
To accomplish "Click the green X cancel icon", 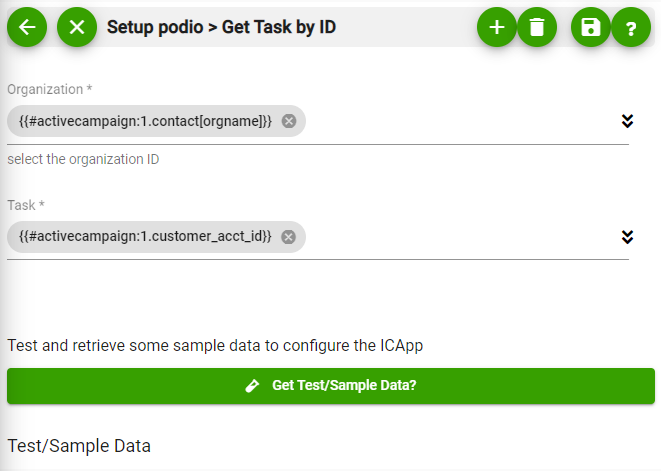I will 77,27.
